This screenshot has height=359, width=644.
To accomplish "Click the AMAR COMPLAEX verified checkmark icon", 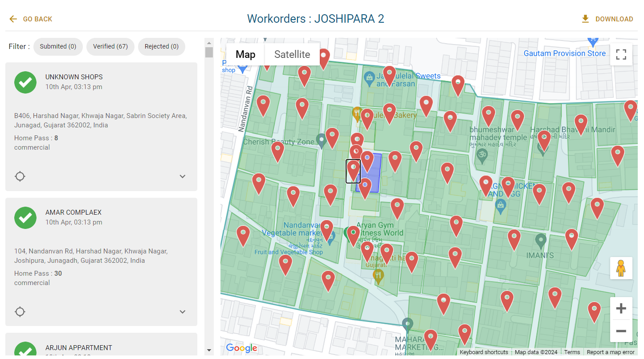I will coord(25,218).
